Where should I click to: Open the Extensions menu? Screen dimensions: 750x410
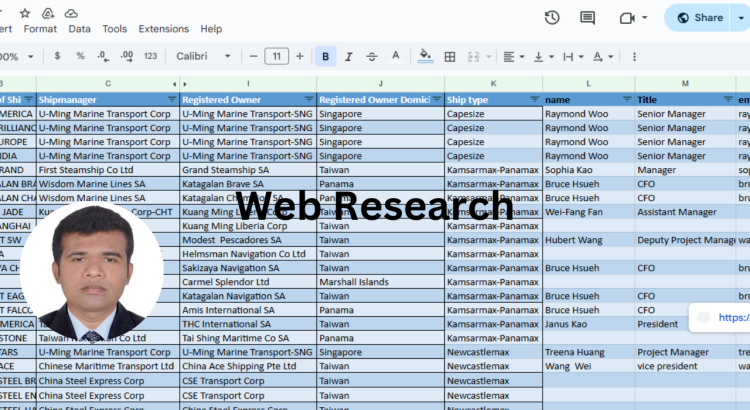164,29
